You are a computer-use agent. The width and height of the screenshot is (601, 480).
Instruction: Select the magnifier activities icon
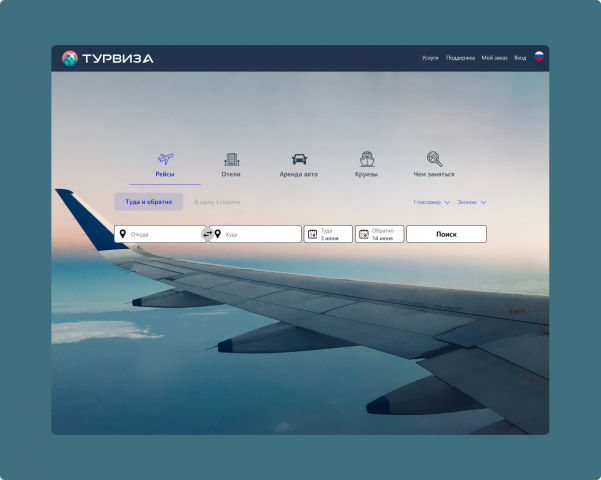click(435, 159)
